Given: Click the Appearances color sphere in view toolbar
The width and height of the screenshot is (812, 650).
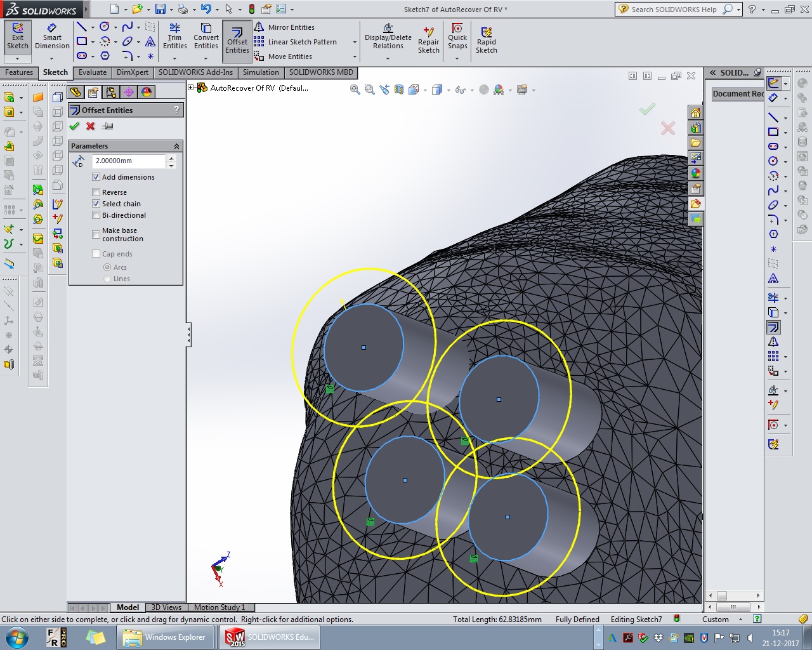Looking at the screenshot, I should point(499,90).
